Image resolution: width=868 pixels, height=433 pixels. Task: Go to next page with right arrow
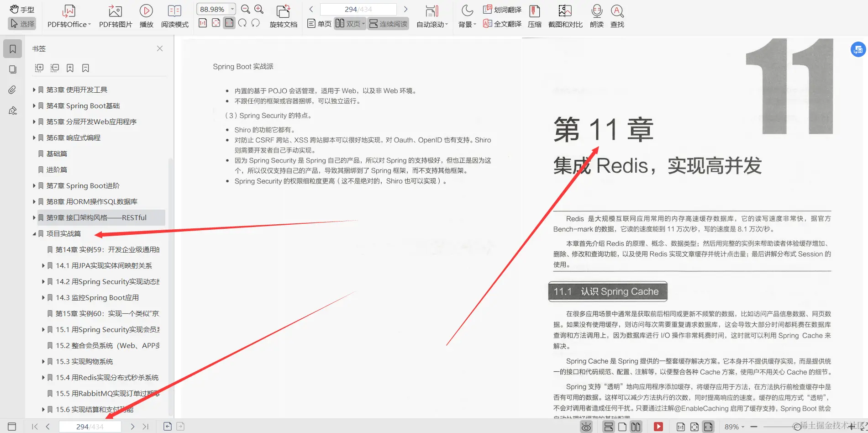[405, 9]
